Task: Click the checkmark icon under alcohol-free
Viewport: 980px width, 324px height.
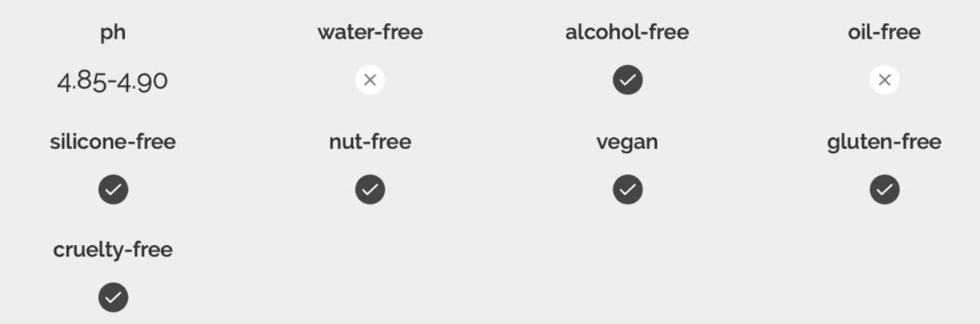Action: click(x=627, y=80)
